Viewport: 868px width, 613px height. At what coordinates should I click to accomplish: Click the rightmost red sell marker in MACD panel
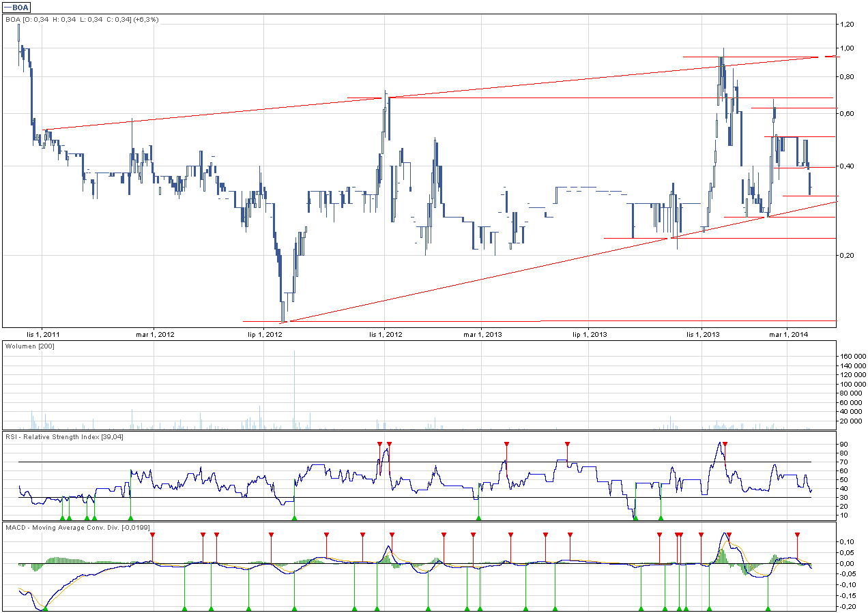797,535
